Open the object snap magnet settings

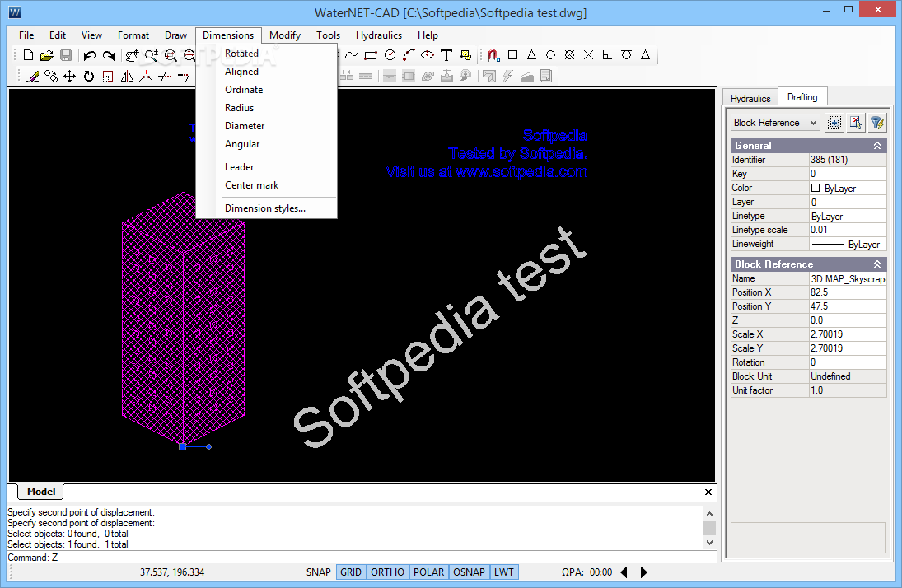(x=493, y=55)
